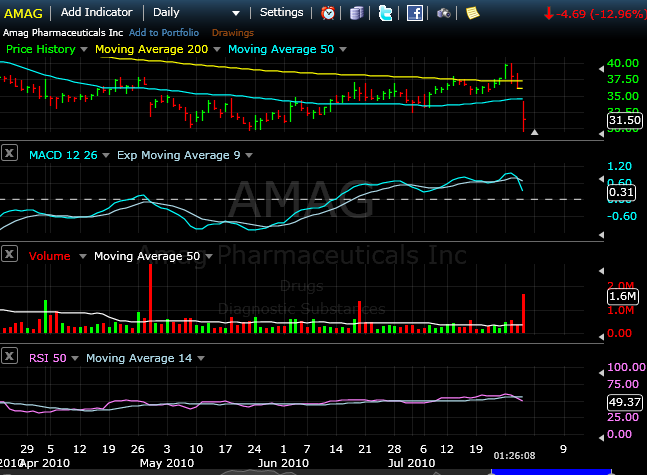Expand the Price History dropdown arrow
The width and height of the screenshot is (647, 475).
coord(84,49)
